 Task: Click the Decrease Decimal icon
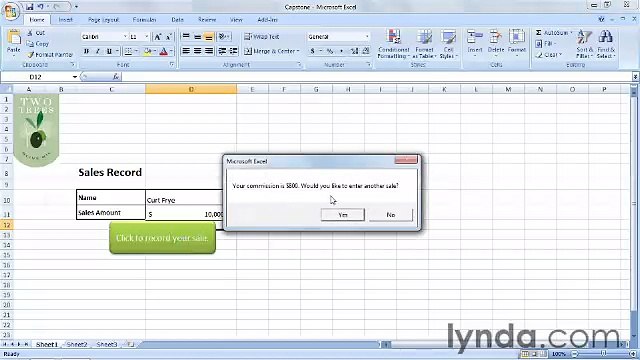366,51
